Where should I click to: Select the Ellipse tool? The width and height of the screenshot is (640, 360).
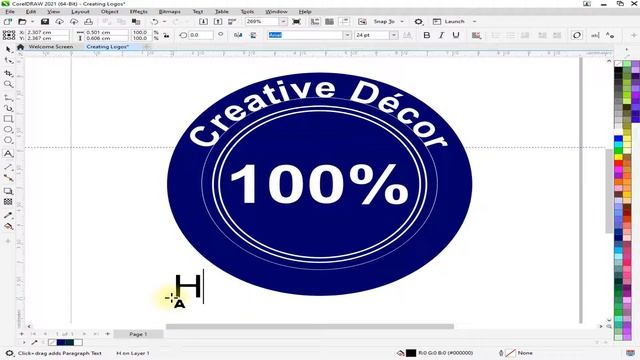[x=8, y=129]
